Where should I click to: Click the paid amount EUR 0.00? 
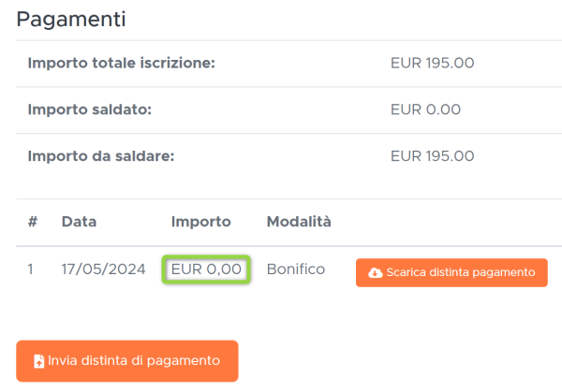[425, 109]
